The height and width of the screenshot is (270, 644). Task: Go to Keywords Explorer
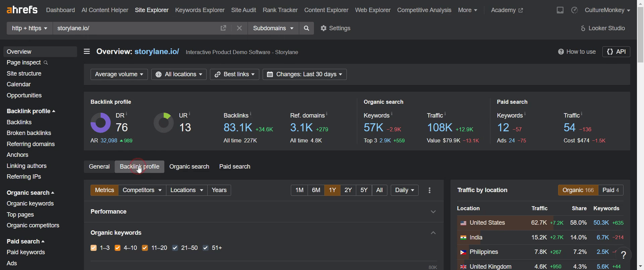tap(200, 10)
